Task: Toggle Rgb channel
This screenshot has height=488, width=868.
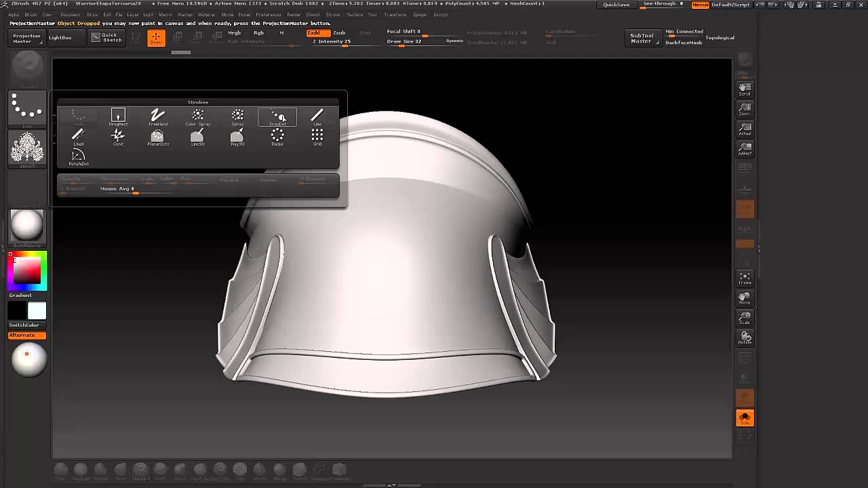Action: click(x=258, y=33)
